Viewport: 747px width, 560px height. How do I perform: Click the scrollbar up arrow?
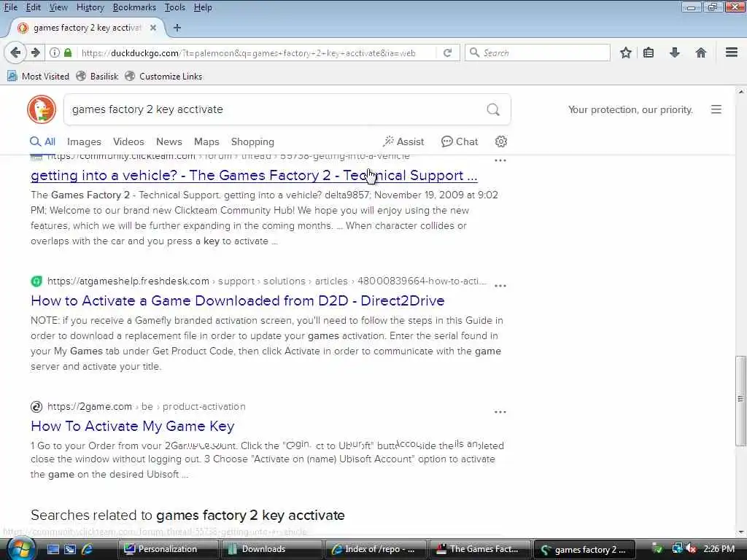[741, 91]
